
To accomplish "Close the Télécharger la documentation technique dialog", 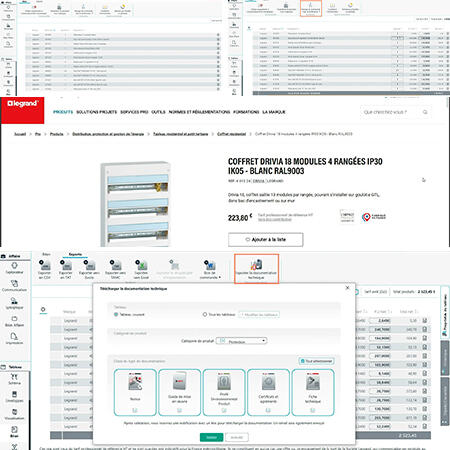I will point(348,288).
